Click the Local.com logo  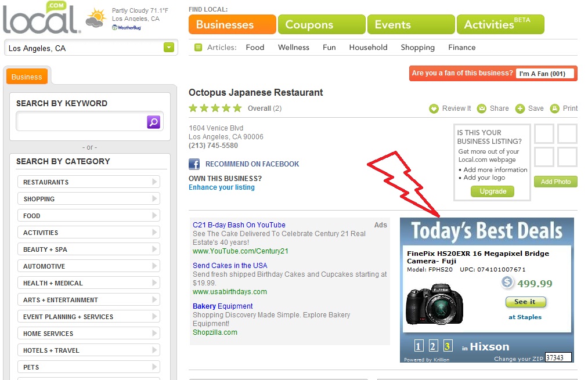tap(41, 17)
